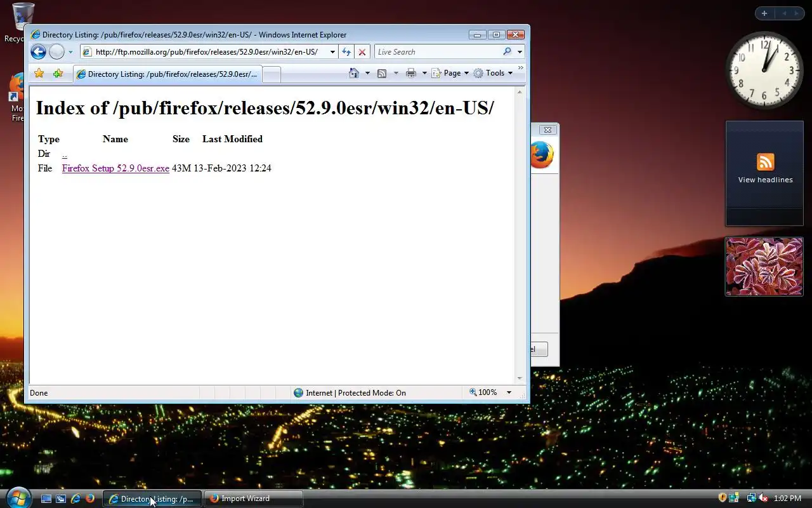Click the Print toolbar icon
This screenshot has width=812, height=508.
411,73
